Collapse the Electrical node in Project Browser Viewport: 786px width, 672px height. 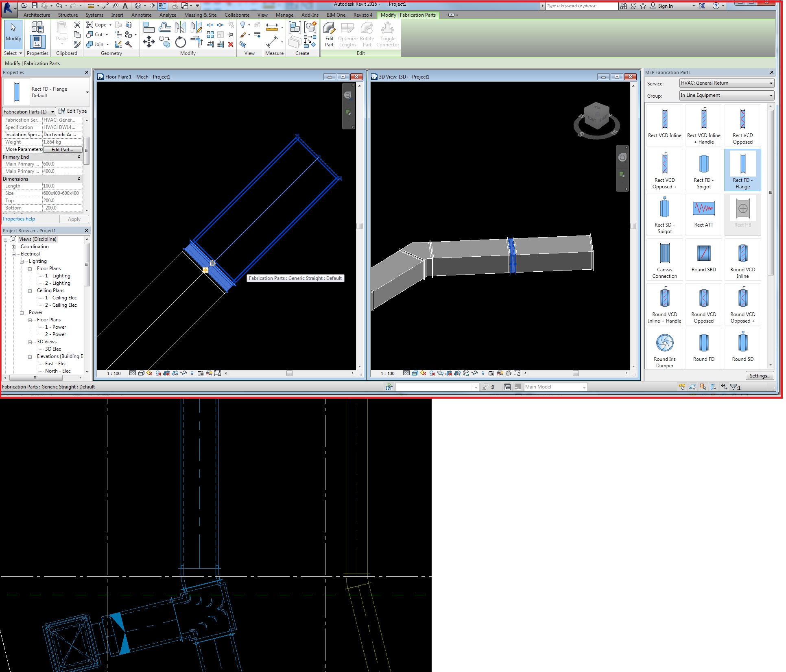tap(13, 253)
